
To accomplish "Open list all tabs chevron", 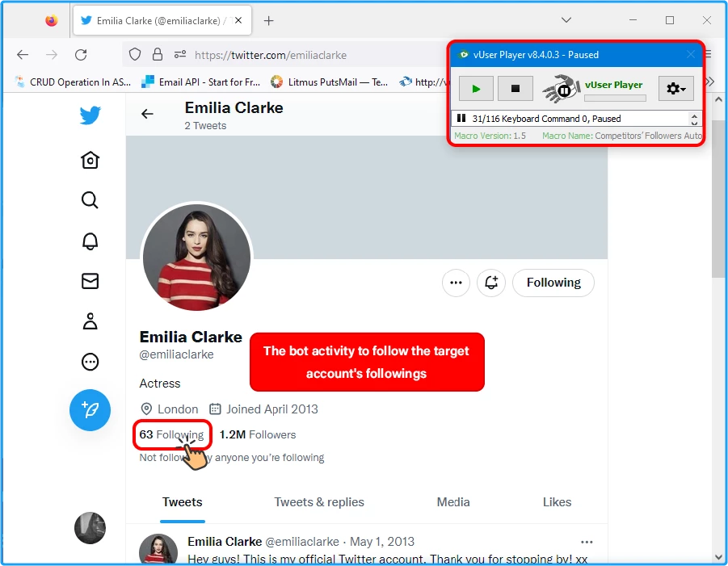I will (x=566, y=20).
